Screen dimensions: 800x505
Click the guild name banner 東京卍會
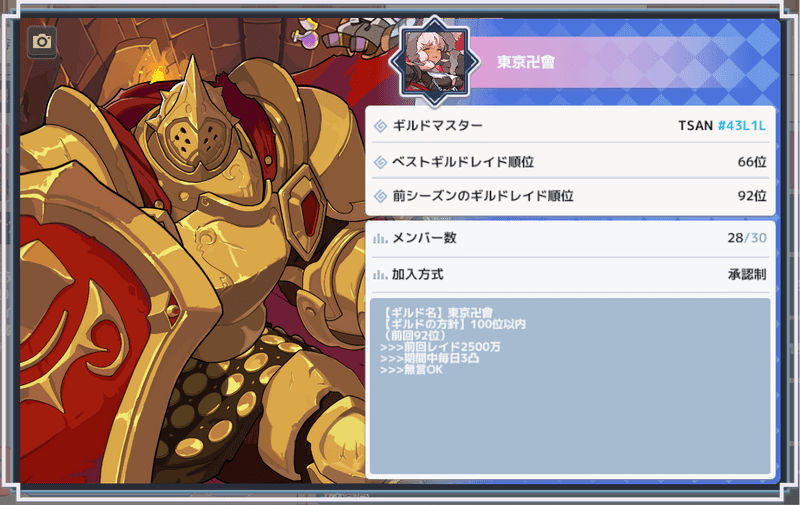click(x=526, y=62)
